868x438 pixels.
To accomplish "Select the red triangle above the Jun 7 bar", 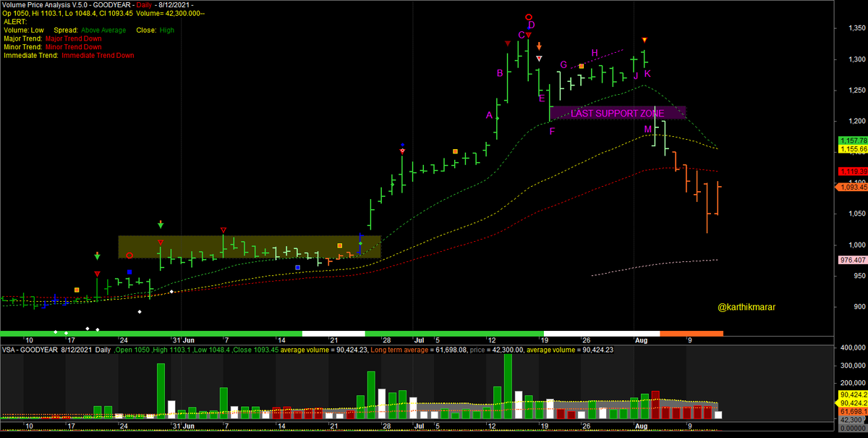I will [x=224, y=230].
